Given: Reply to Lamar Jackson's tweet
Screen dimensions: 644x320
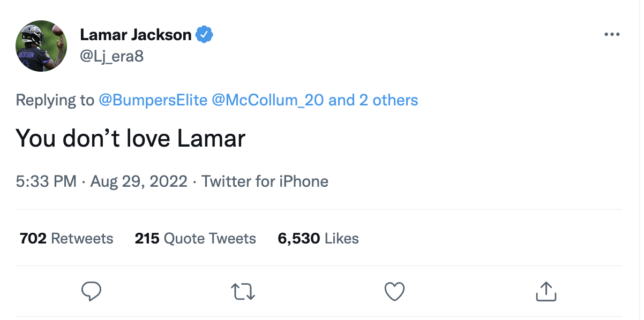Looking at the screenshot, I should coord(91,291).
